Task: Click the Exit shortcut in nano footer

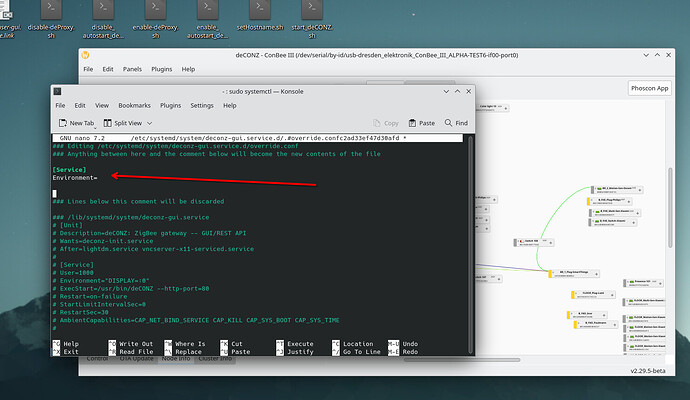Action: [x=65, y=352]
